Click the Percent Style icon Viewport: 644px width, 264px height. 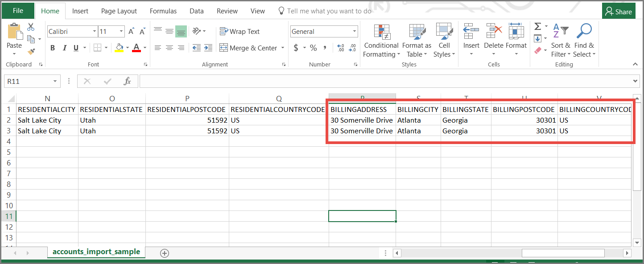pos(314,48)
